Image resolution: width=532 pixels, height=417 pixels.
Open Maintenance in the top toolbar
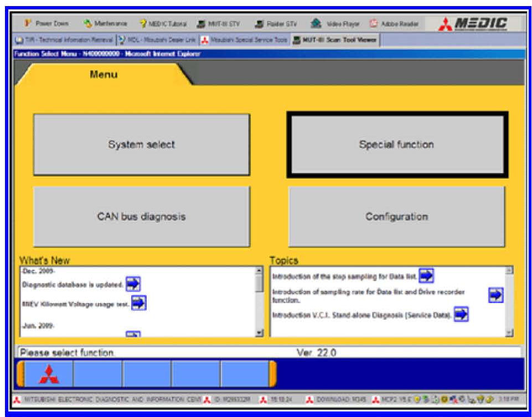105,24
